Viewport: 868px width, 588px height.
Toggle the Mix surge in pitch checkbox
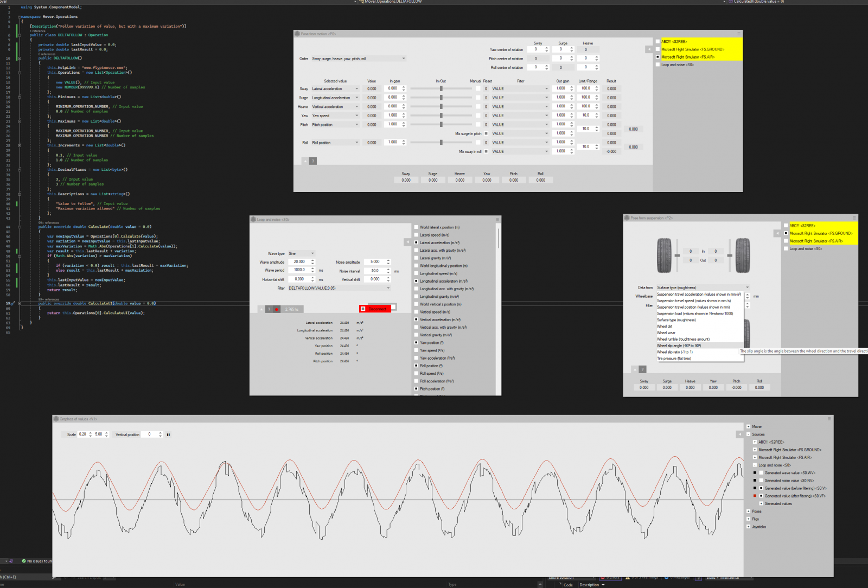click(486, 133)
